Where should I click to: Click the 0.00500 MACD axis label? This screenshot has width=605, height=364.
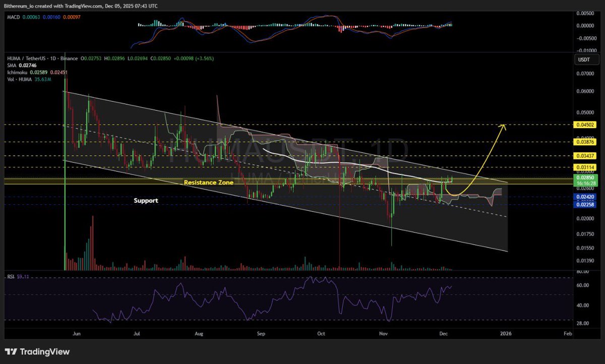click(584, 13)
